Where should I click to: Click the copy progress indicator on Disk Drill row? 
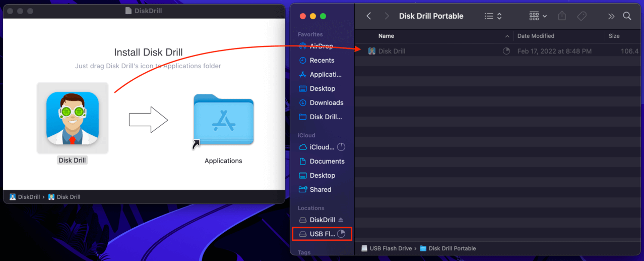506,51
